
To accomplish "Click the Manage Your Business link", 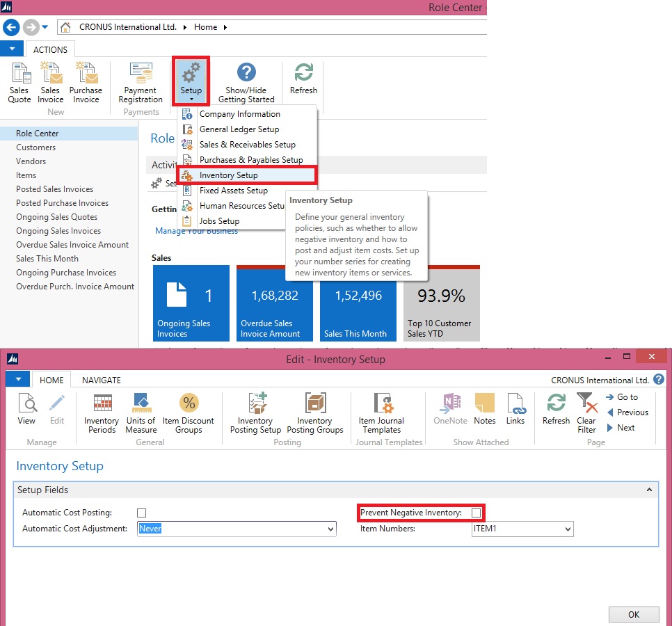I will [x=196, y=231].
